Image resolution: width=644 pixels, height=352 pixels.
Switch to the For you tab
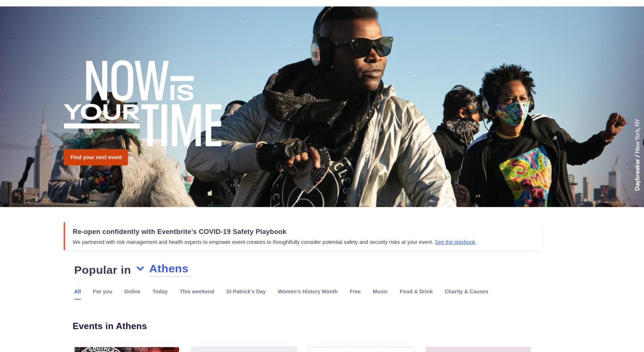pyautogui.click(x=103, y=292)
